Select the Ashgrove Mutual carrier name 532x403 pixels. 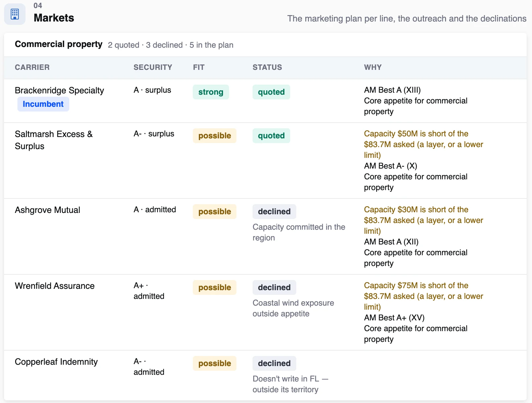[47, 210]
